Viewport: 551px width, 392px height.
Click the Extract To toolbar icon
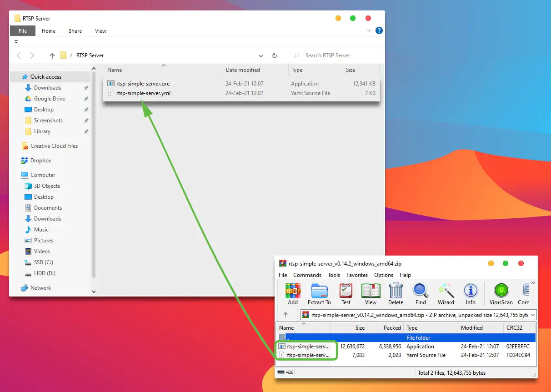tap(319, 294)
